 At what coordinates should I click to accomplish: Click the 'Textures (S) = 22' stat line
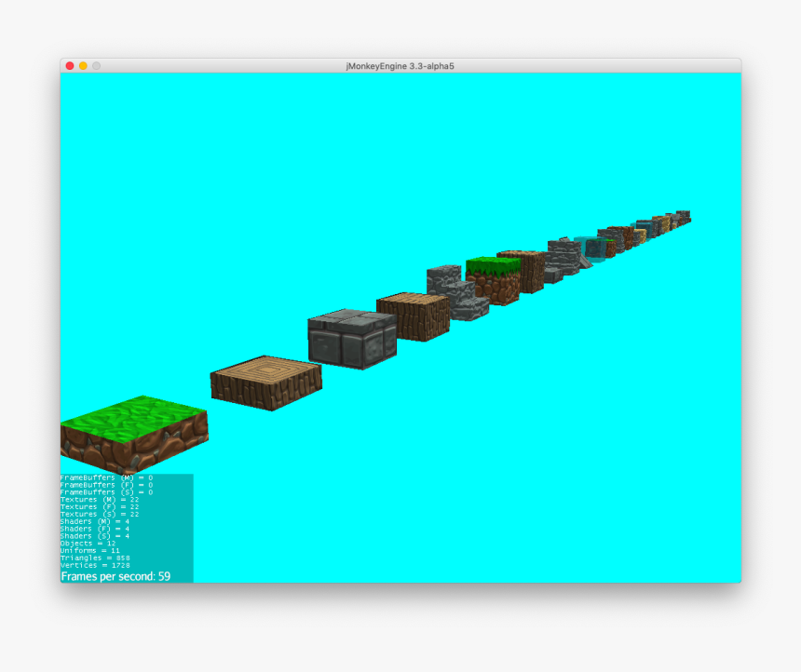click(100, 514)
